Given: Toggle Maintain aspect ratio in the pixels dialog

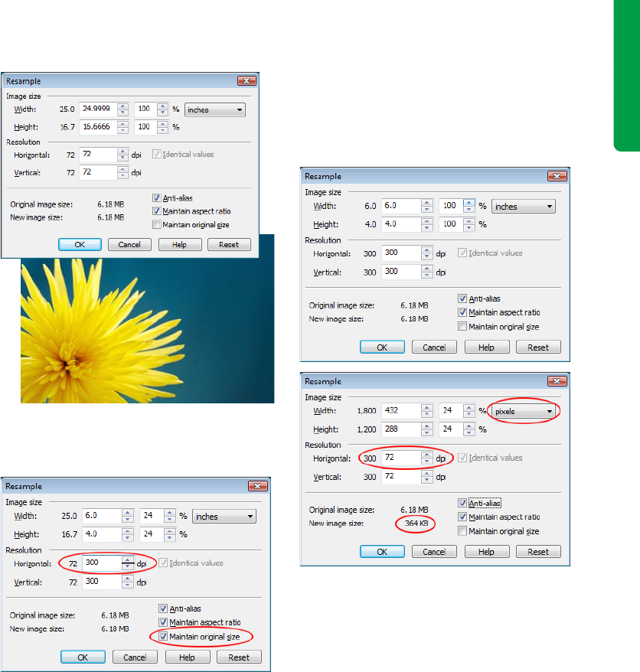Looking at the screenshot, I should point(462,517).
